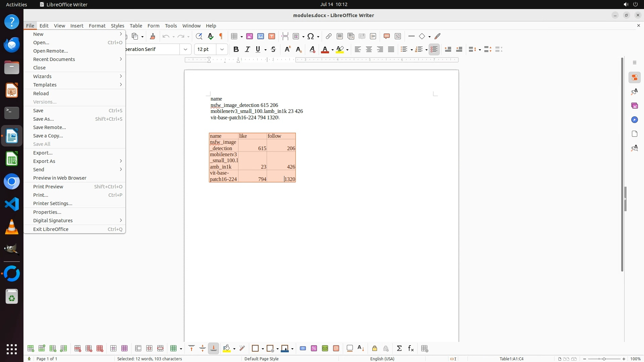This screenshot has height=362, width=644.
Task: Click the Sum sigma icon in table toolbar
Action: click(399, 348)
